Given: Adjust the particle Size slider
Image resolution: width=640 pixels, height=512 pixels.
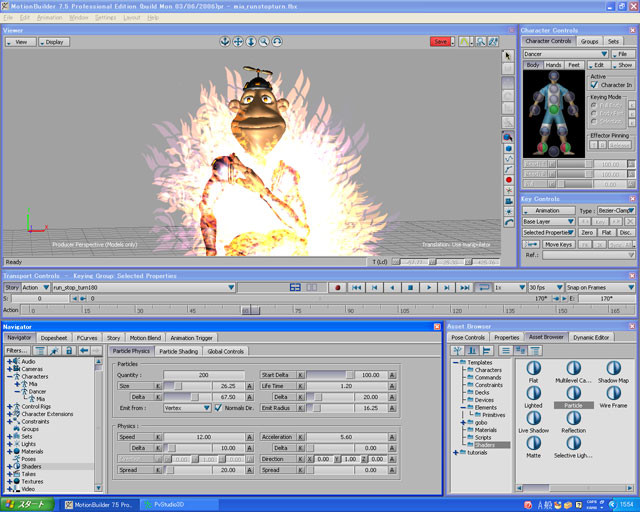Looking at the screenshot, I should [187, 386].
